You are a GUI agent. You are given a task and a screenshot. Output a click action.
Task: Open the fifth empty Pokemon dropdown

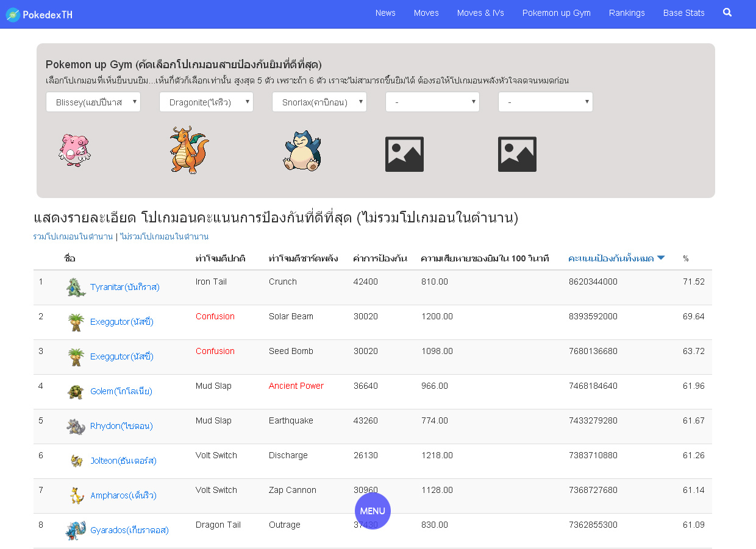(546, 102)
